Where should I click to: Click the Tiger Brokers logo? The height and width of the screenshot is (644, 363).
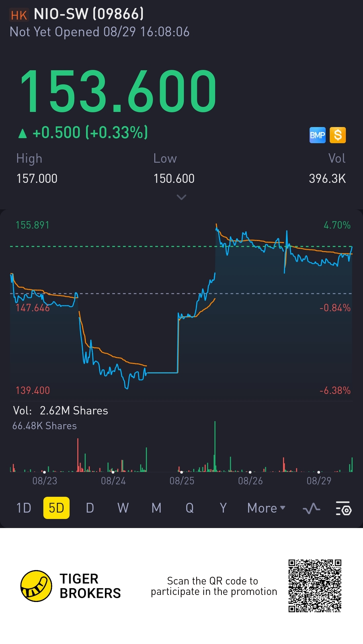coord(36,586)
